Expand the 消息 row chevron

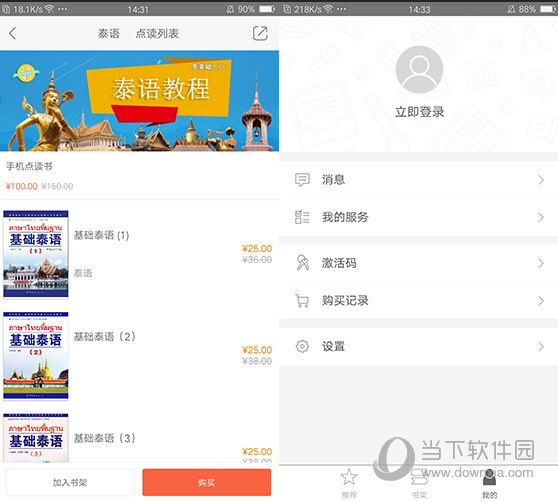click(541, 180)
